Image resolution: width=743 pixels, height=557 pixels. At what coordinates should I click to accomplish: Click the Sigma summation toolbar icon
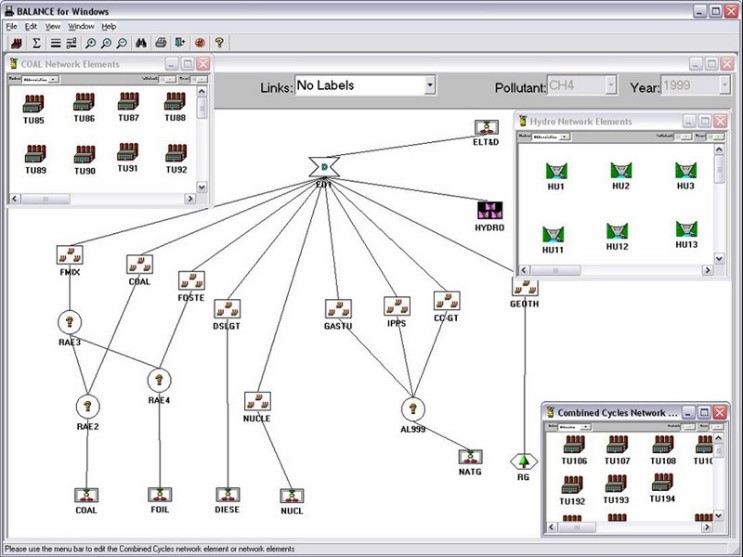tap(37, 43)
